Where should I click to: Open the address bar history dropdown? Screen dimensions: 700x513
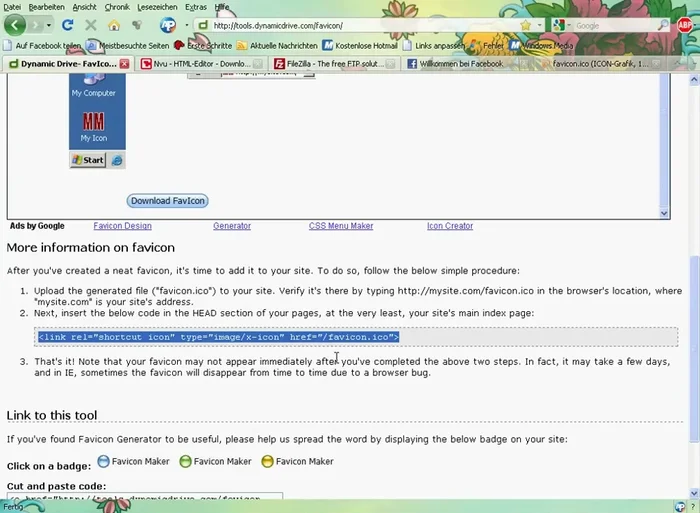539,25
